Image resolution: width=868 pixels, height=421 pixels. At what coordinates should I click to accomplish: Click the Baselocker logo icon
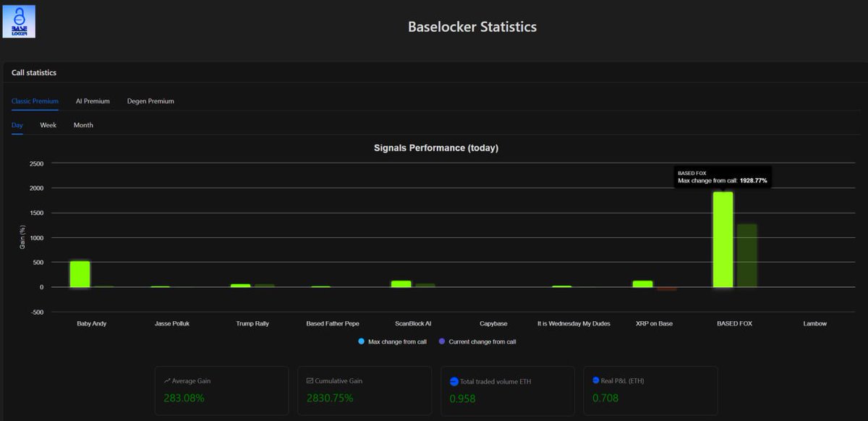(19, 22)
